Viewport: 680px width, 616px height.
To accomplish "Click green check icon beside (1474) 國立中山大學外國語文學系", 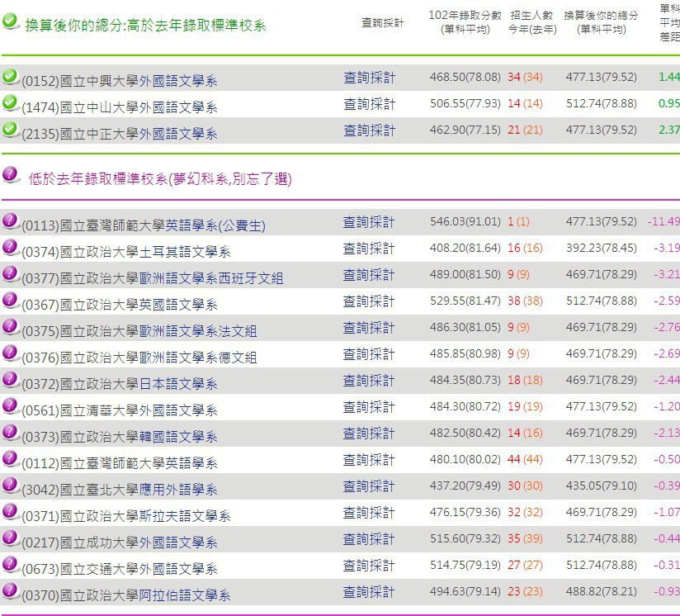I will pos(10,103).
